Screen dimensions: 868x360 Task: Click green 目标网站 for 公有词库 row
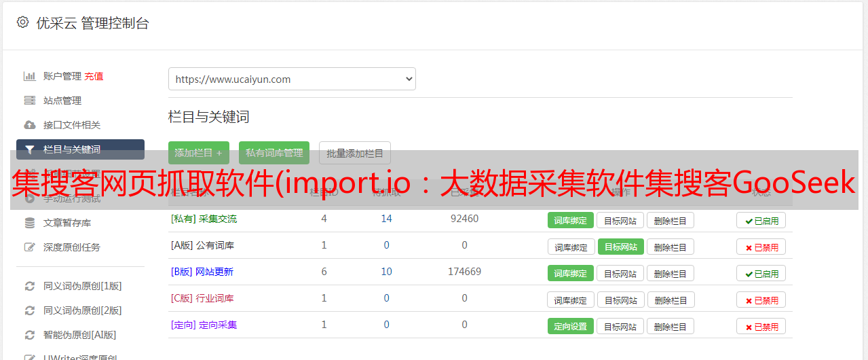click(621, 247)
